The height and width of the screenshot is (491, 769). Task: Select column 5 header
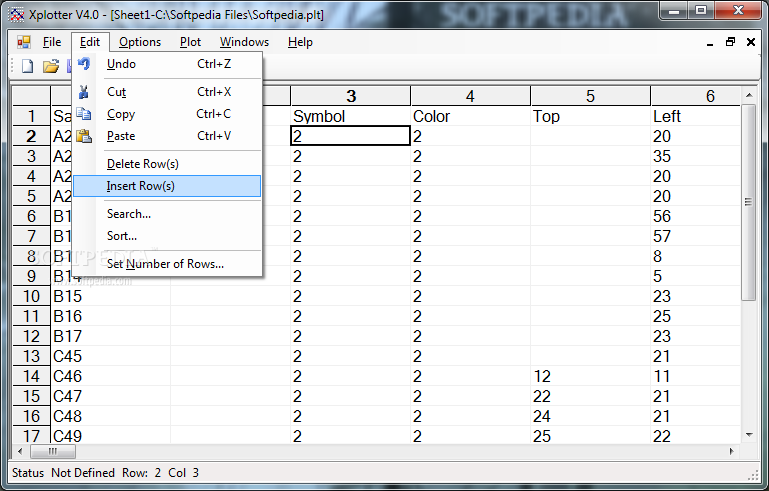tap(590, 96)
